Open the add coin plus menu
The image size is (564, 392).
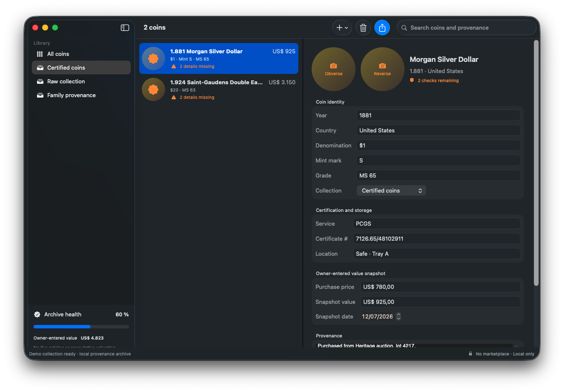tap(342, 28)
